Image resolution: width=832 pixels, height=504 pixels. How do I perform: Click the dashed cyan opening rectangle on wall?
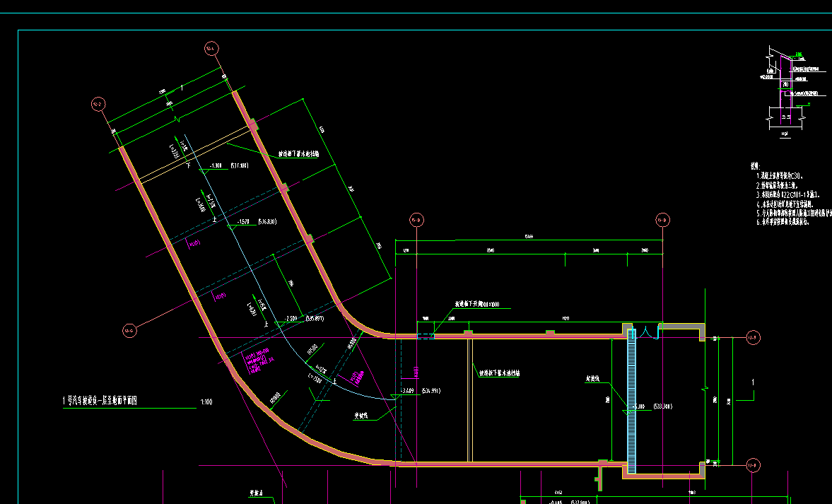click(425, 336)
